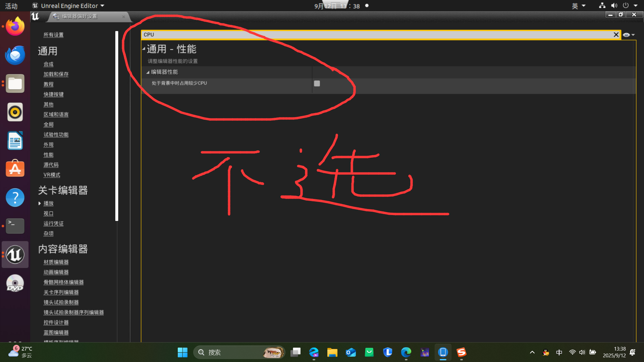This screenshot has width=644, height=362.
Task: Switch to Unreal Engine dock icon
Action: [x=15, y=255]
